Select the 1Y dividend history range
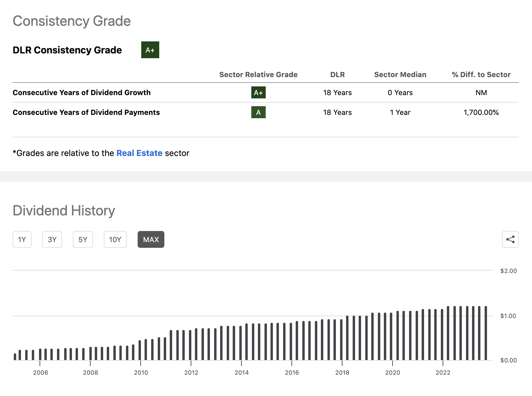Screen dimensions: 532x396 coord(22,239)
